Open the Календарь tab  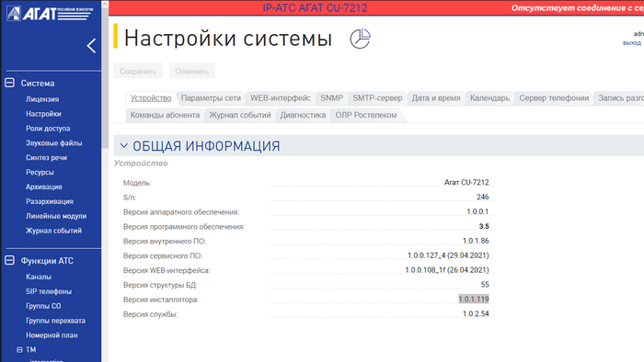[x=489, y=98]
